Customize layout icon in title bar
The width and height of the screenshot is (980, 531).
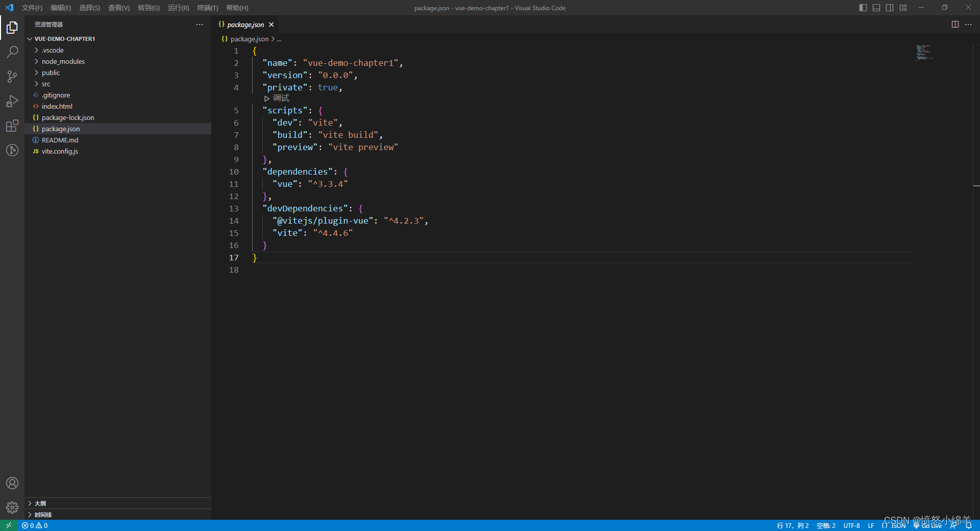point(903,8)
